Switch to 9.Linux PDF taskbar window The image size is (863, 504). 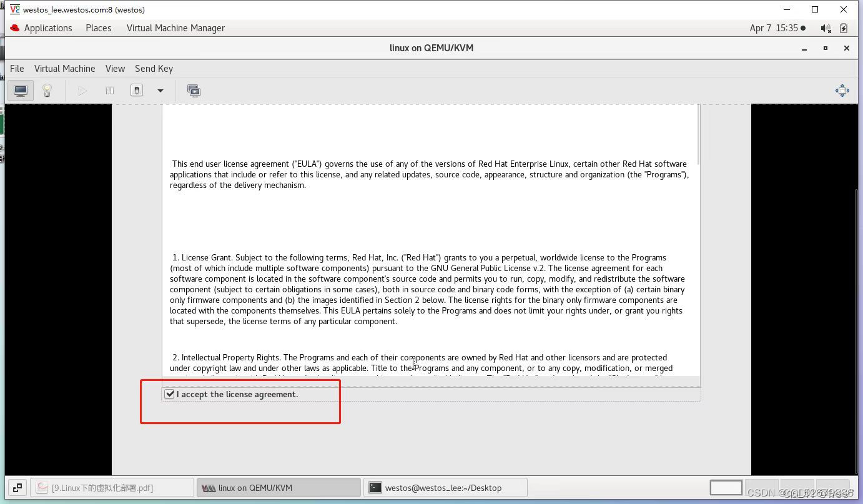(112, 488)
